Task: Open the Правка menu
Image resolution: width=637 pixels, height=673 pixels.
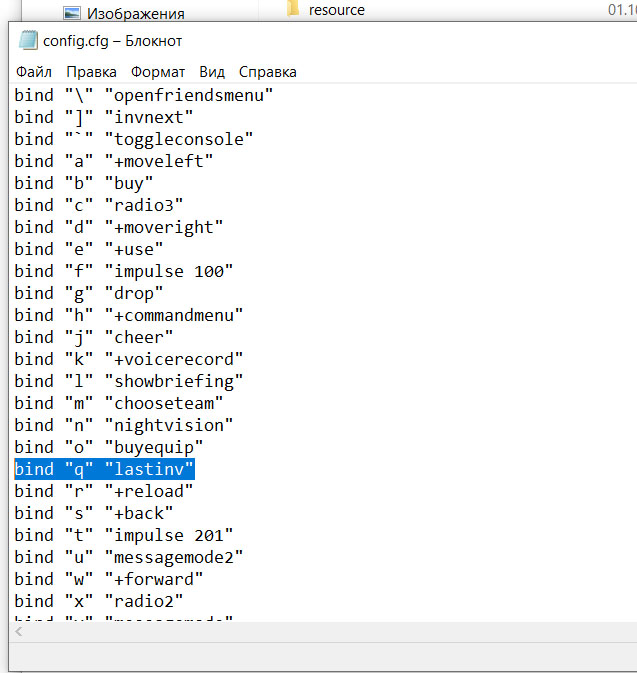Action: 91,72
